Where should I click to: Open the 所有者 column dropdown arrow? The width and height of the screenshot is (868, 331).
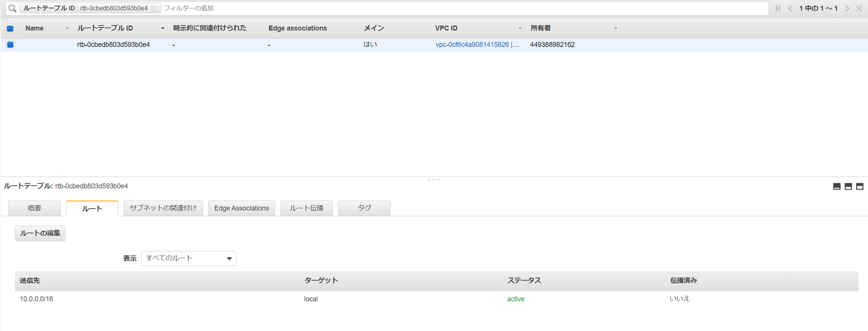click(615, 29)
